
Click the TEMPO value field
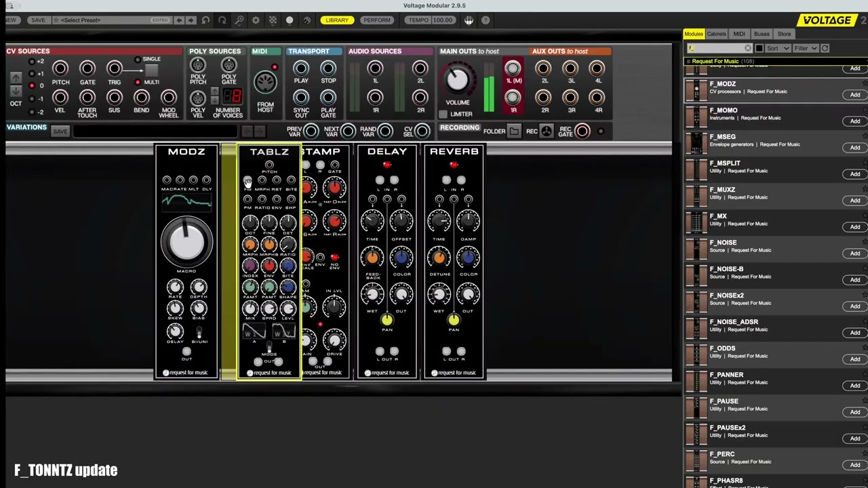point(443,20)
